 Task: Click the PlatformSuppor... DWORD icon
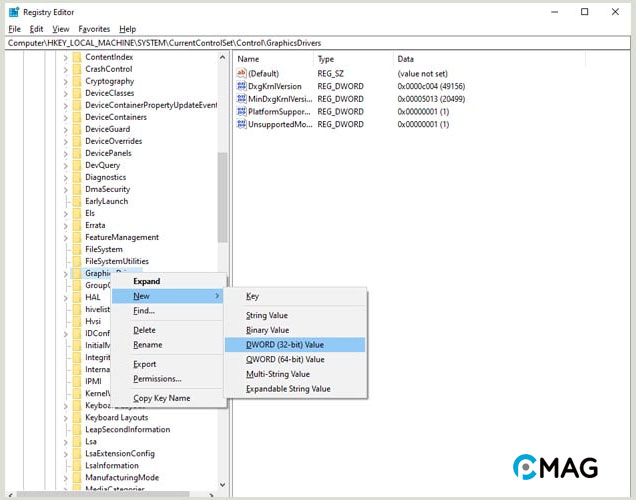click(241, 111)
